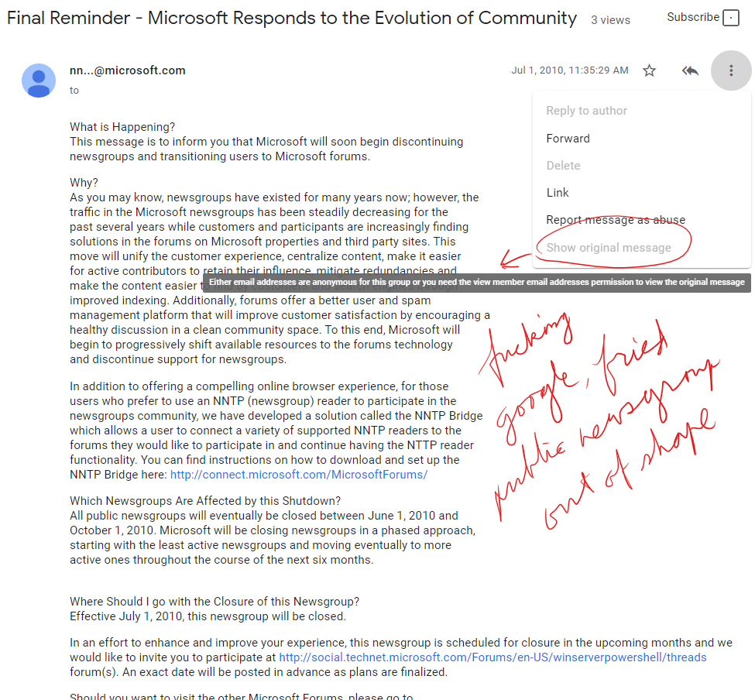Toggle the Subscribe checkbox
755x700 pixels.
[731, 18]
